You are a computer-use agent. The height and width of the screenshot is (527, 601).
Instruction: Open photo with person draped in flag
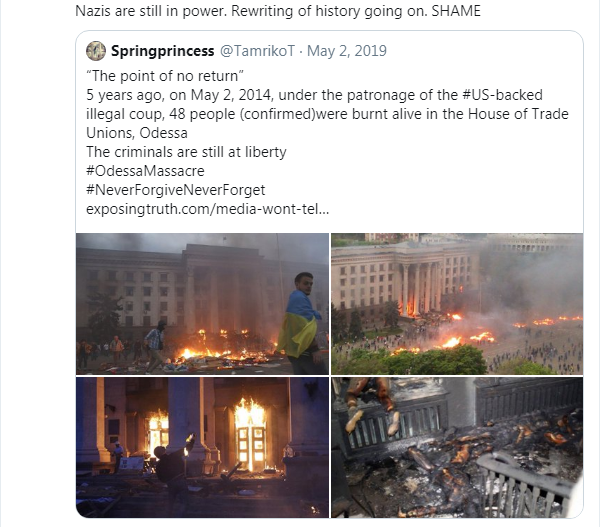click(x=202, y=303)
